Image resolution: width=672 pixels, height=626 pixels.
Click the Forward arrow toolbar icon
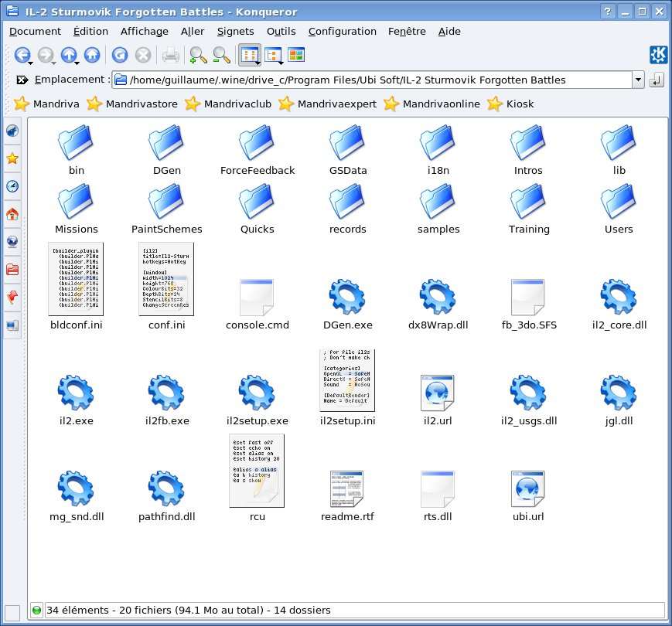point(45,55)
